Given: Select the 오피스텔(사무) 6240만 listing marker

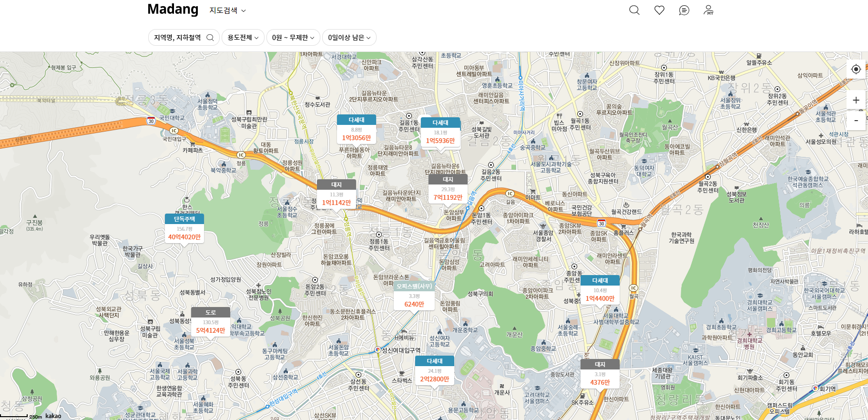Looking at the screenshot, I should coord(414,296).
